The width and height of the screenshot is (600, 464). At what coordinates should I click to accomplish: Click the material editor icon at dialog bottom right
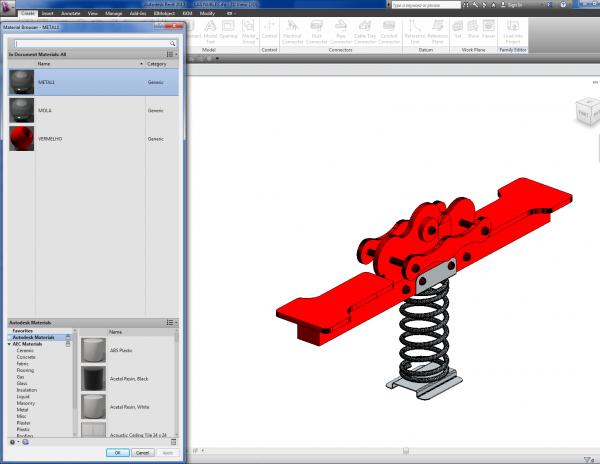(173, 442)
